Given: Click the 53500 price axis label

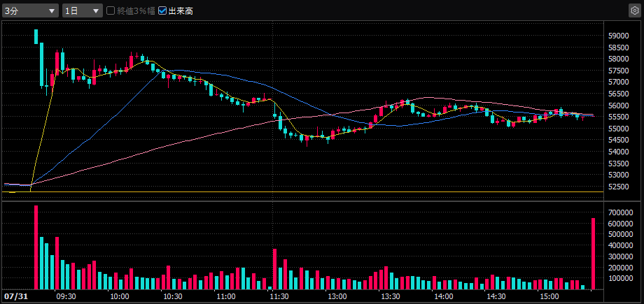Looking at the screenshot, I should pyautogui.click(x=618, y=164).
